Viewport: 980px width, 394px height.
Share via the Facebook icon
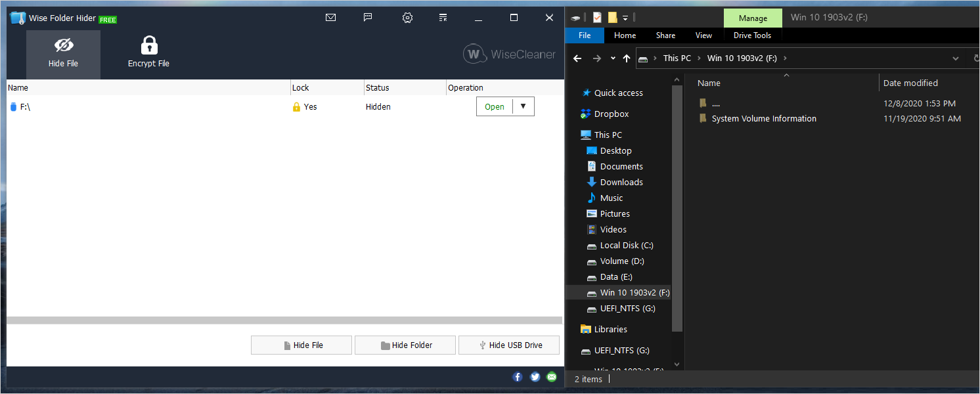tap(518, 376)
